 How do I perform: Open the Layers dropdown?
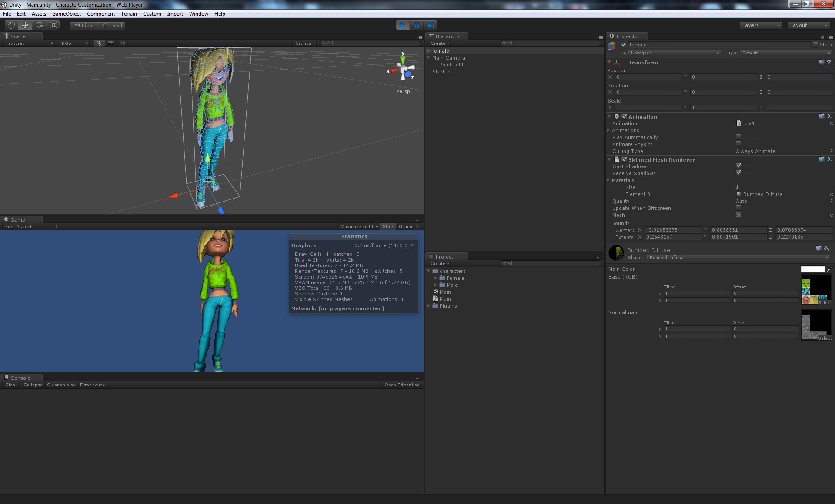760,25
